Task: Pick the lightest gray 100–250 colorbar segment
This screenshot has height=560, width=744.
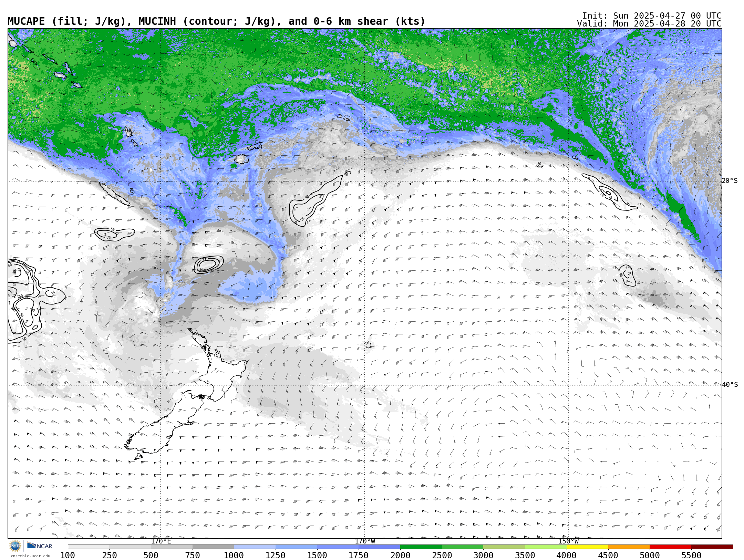Action: coord(89,547)
